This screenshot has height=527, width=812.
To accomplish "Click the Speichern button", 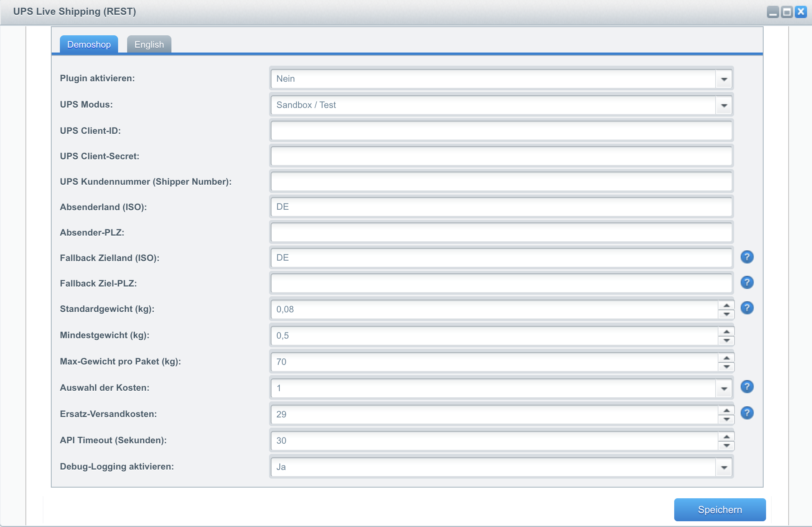I will pyautogui.click(x=720, y=509).
